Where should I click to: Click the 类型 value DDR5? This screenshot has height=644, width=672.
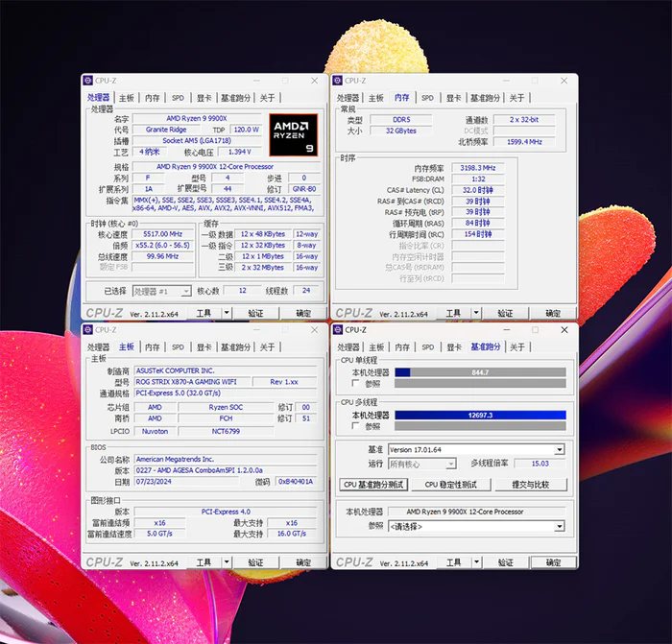pyautogui.click(x=401, y=120)
